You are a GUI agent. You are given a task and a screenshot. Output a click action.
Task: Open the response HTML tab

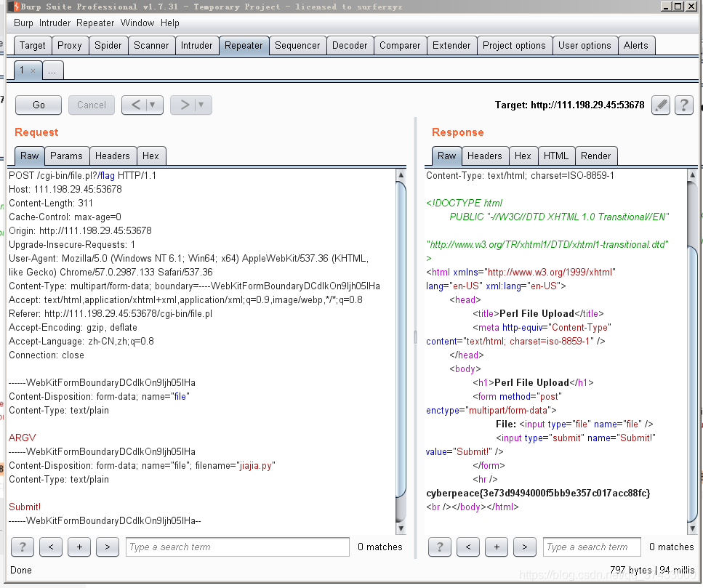click(556, 156)
